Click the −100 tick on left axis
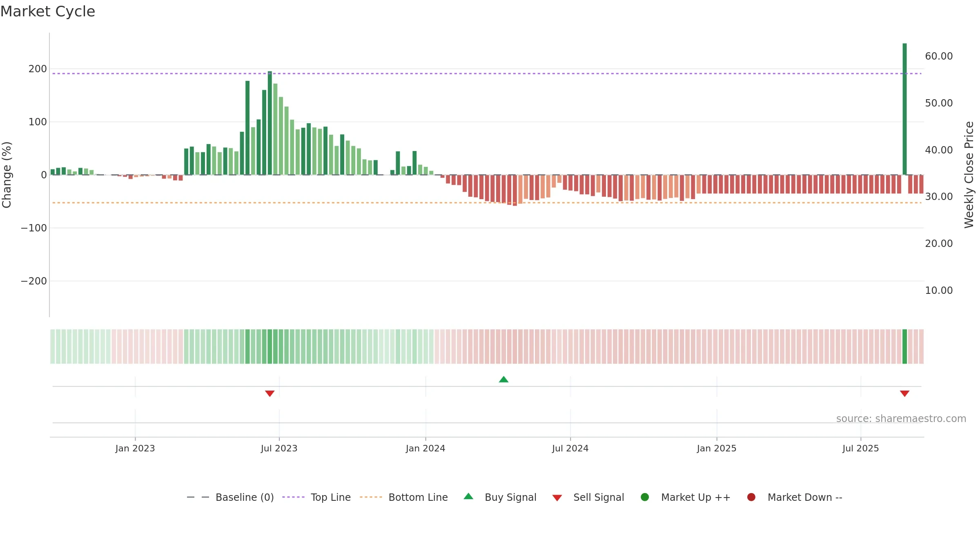Viewport: 980px width, 551px height. [x=34, y=228]
